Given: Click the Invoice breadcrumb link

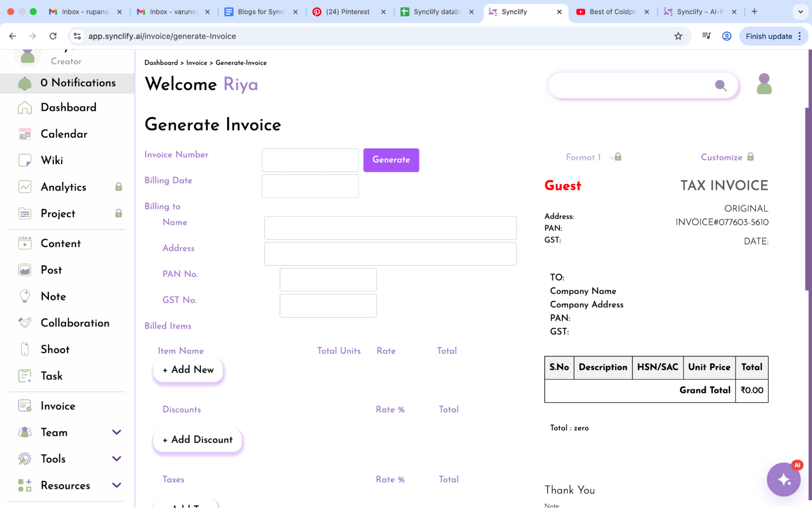Looking at the screenshot, I should (197, 63).
